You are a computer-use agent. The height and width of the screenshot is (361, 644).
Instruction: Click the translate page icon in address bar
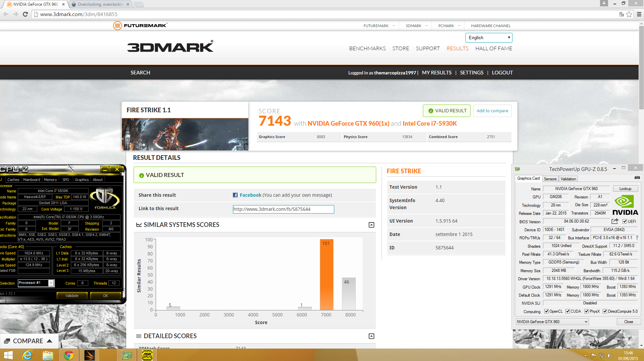(622, 14)
